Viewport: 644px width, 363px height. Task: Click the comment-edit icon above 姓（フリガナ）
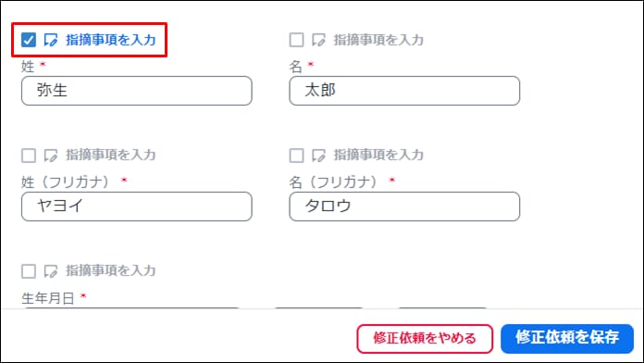coord(51,156)
